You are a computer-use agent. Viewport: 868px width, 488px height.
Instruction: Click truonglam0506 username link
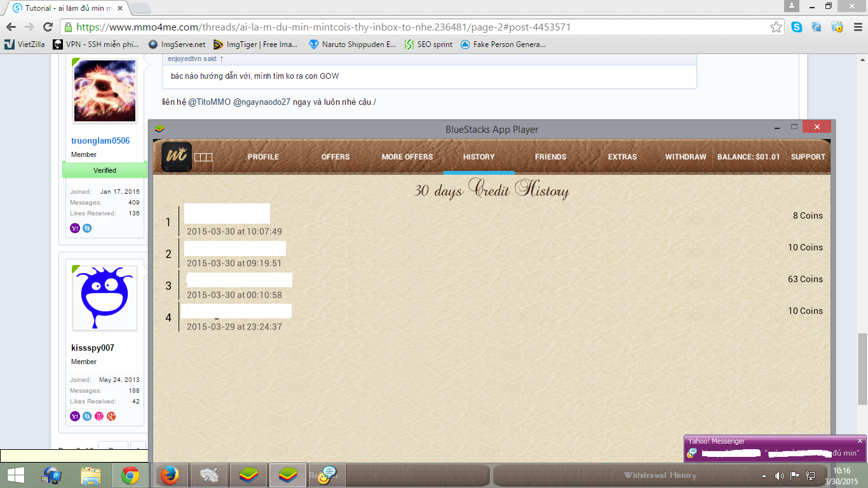(100, 140)
